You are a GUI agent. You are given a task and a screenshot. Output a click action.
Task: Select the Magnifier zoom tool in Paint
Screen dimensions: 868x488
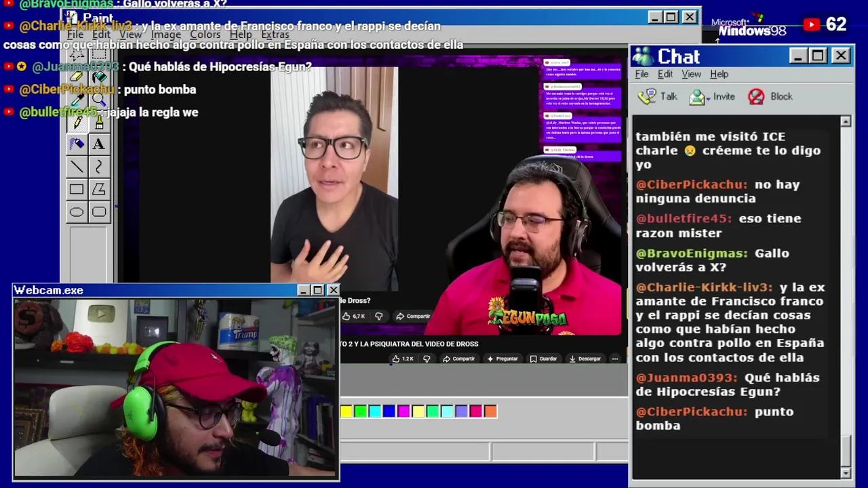click(99, 99)
